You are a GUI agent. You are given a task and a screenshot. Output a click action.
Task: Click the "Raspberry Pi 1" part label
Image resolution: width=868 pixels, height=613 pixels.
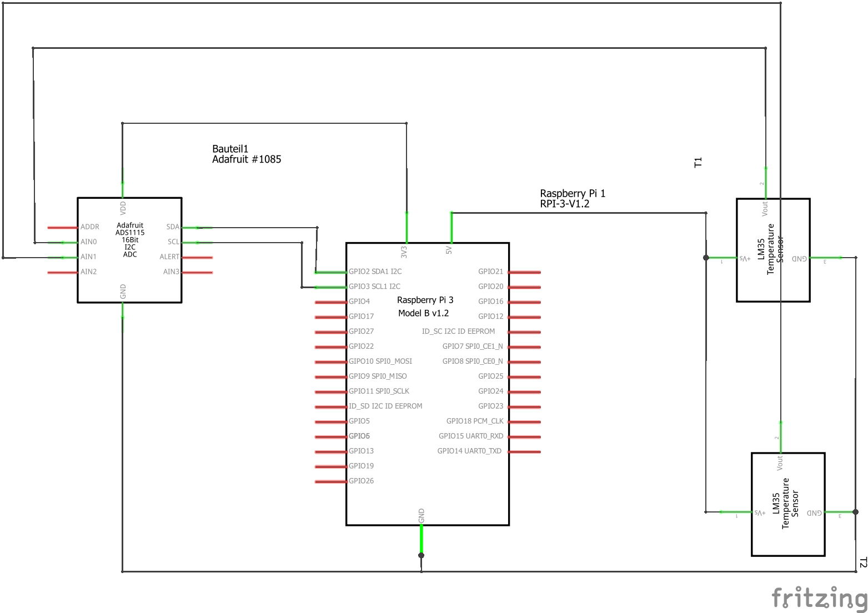(573, 193)
